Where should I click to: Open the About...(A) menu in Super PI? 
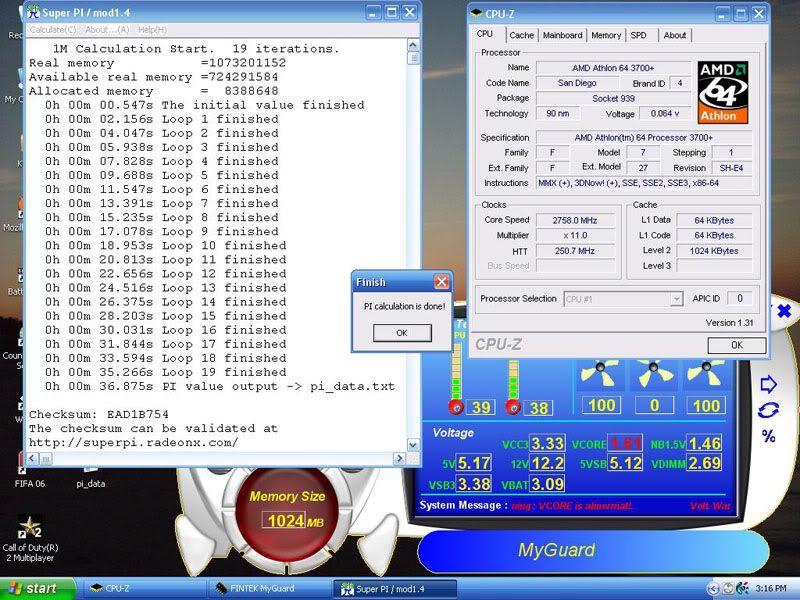107,30
